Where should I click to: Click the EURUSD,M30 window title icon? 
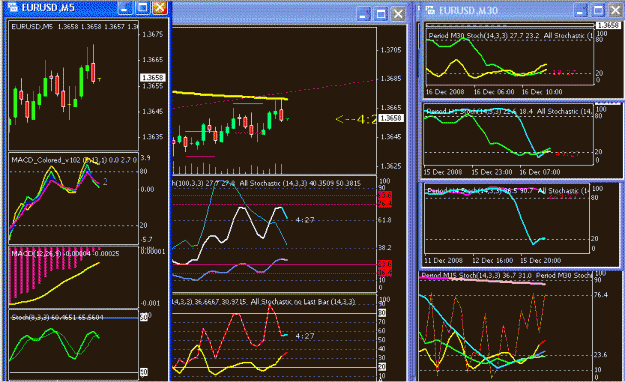click(430, 10)
